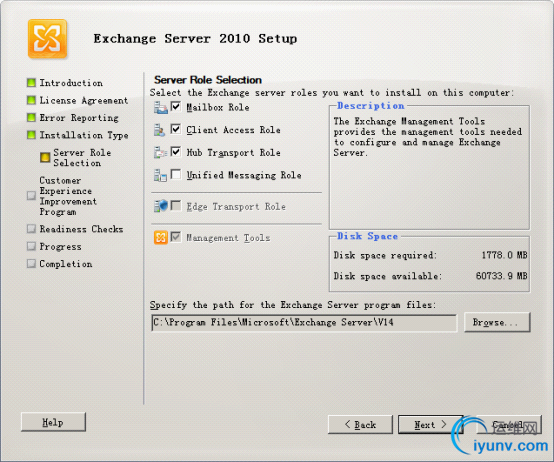Click the green Introduction step indicator
The image size is (554, 462).
click(x=31, y=83)
